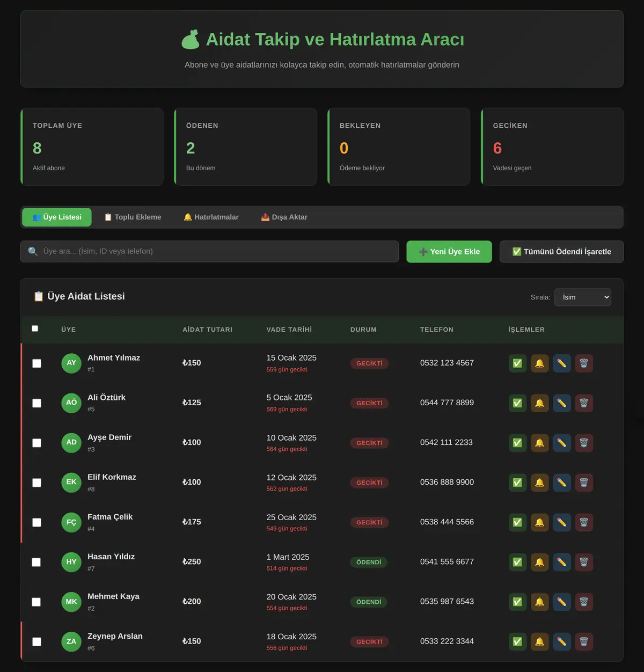
Task: Delete Zeynep Arslan using trash icon
Action: (584, 641)
